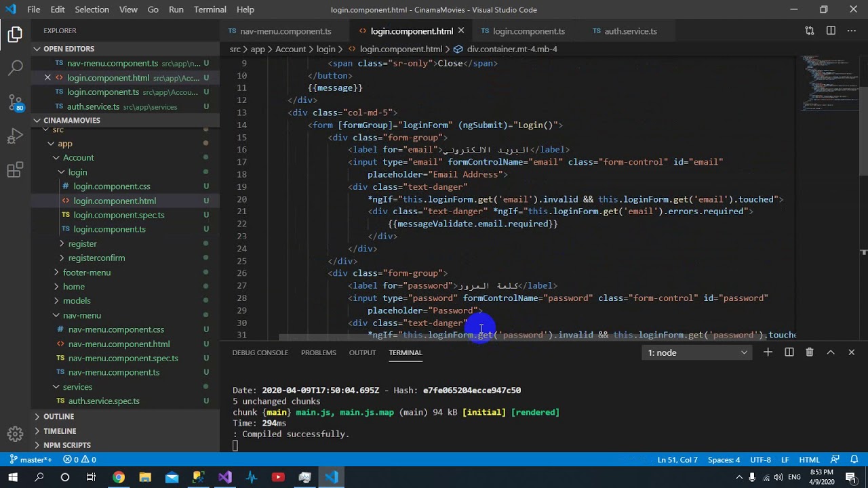Open the Run and Debug view
This screenshot has height=488, width=868.
pos(15,136)
